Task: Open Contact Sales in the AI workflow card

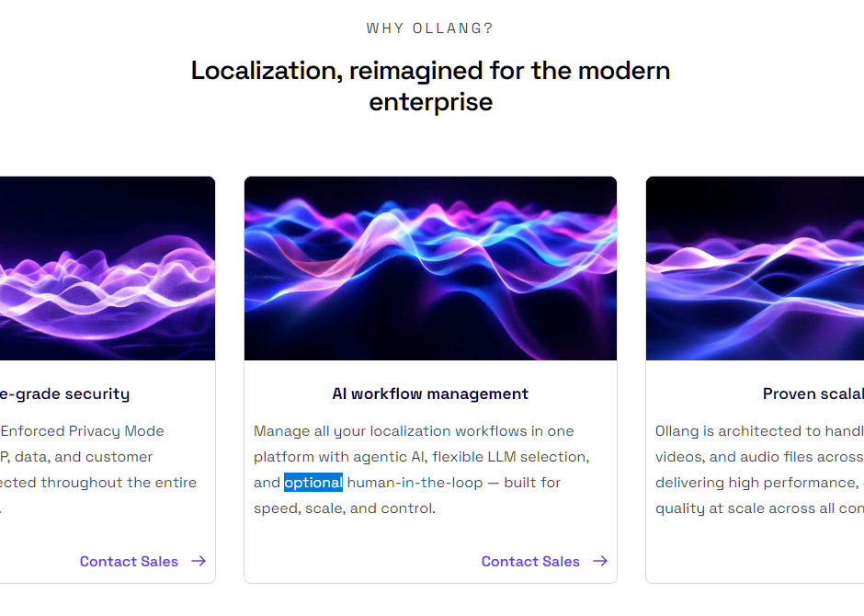Action: [530, 561]
